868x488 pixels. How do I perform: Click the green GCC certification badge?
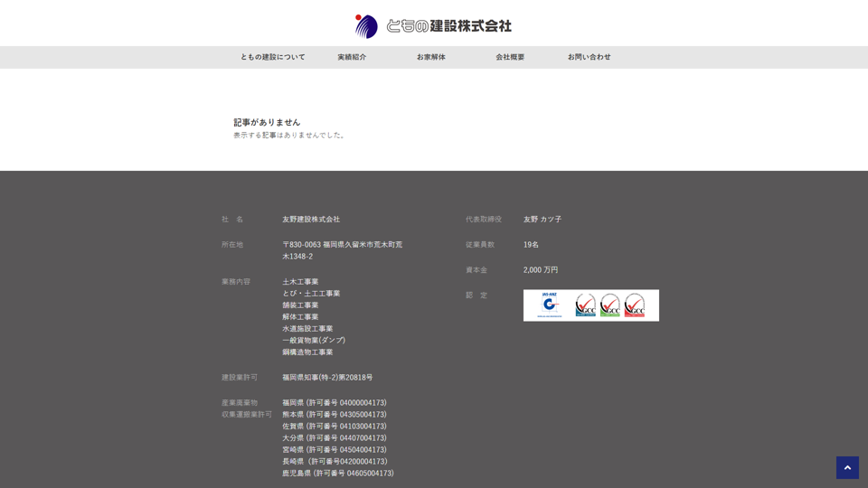point(610,305)
